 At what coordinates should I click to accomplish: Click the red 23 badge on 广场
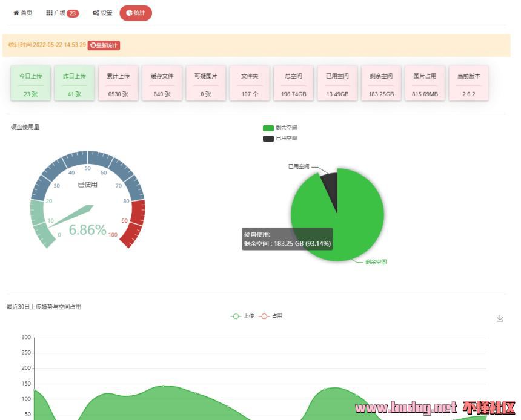coord(73,13)
